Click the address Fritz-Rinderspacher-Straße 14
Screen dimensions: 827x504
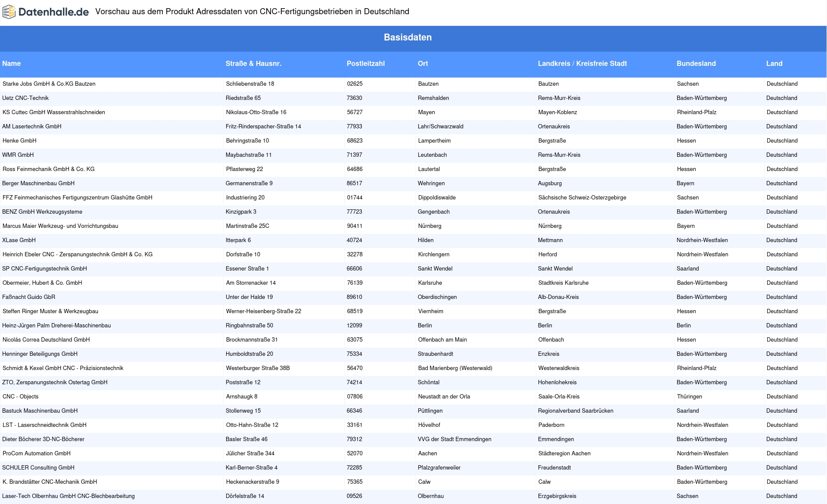pos(263,127)
